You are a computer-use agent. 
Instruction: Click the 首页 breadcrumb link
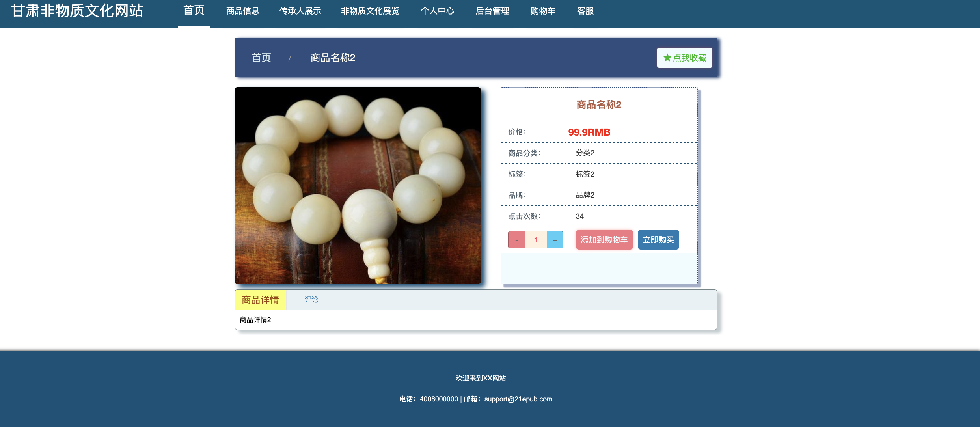(261, 58)
